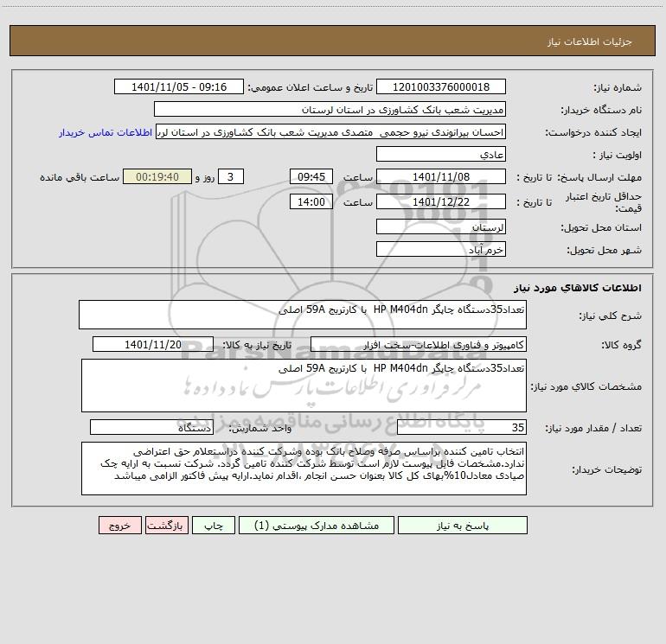
Task: Click remaining days field showing 3
Action: 231,177
